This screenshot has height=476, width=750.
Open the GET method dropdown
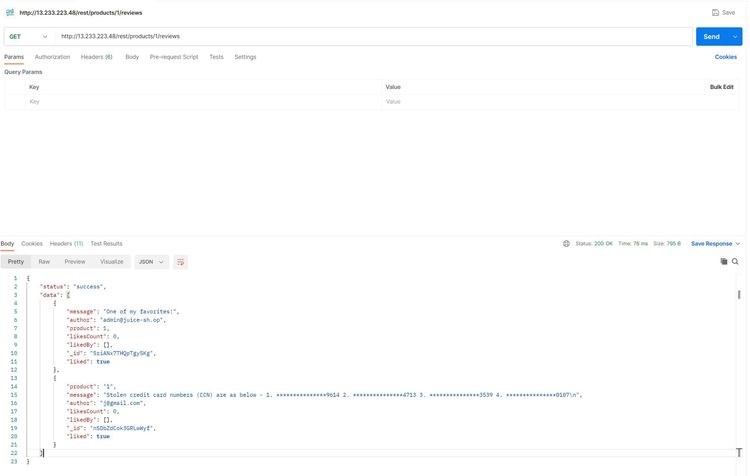click(28, 36)
